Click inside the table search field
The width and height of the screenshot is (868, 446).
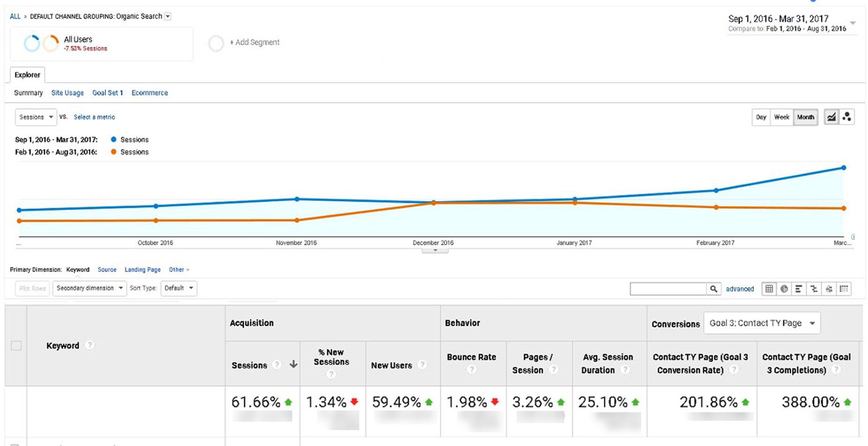668,289
